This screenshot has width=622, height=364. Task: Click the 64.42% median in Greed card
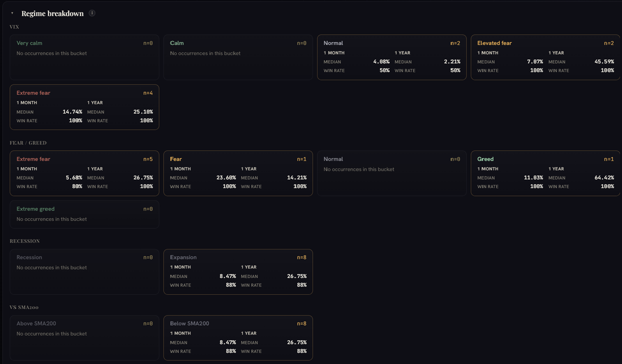[604, 178]
